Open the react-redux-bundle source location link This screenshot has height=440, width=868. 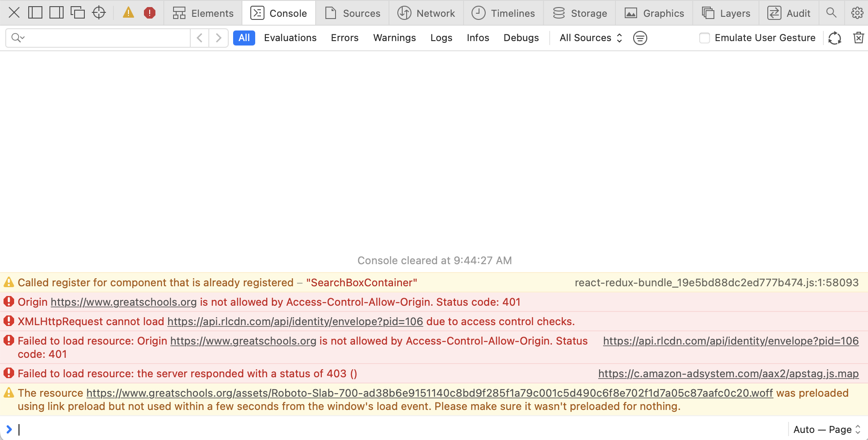tap(717, 283)
